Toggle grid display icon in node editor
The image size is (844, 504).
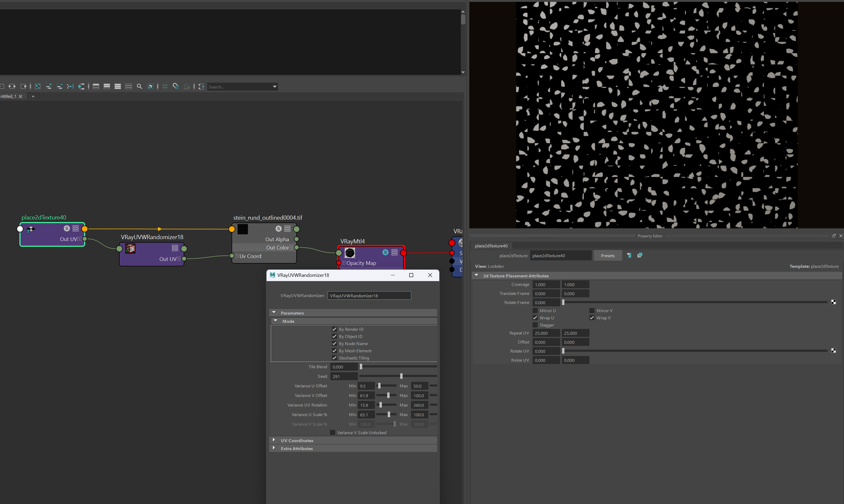click(x=165, y=87)
